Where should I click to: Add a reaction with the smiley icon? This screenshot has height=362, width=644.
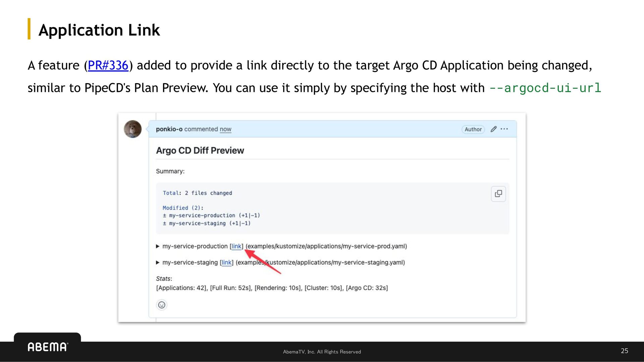pos(162,305)
